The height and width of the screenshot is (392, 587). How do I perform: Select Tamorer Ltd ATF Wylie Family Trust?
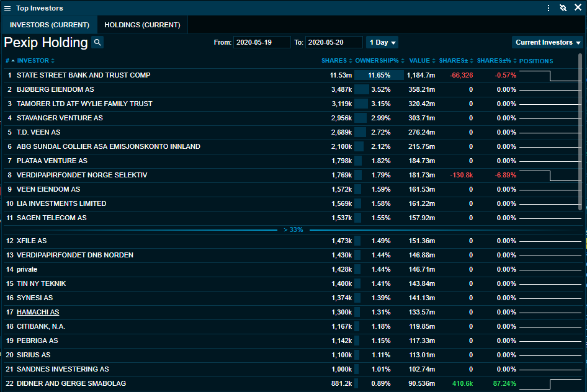pos(84,104)
